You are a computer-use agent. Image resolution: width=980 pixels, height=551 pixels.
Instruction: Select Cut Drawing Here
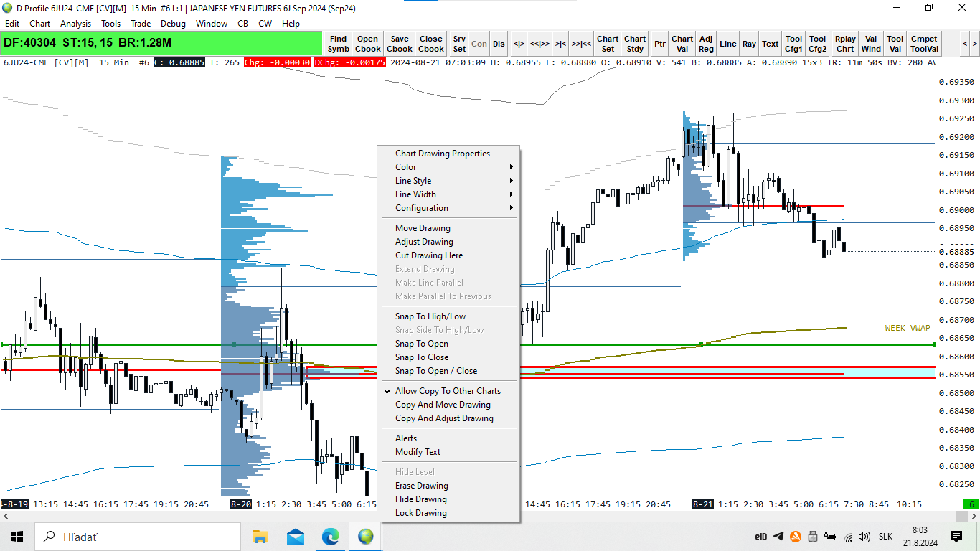click(448, 255)
